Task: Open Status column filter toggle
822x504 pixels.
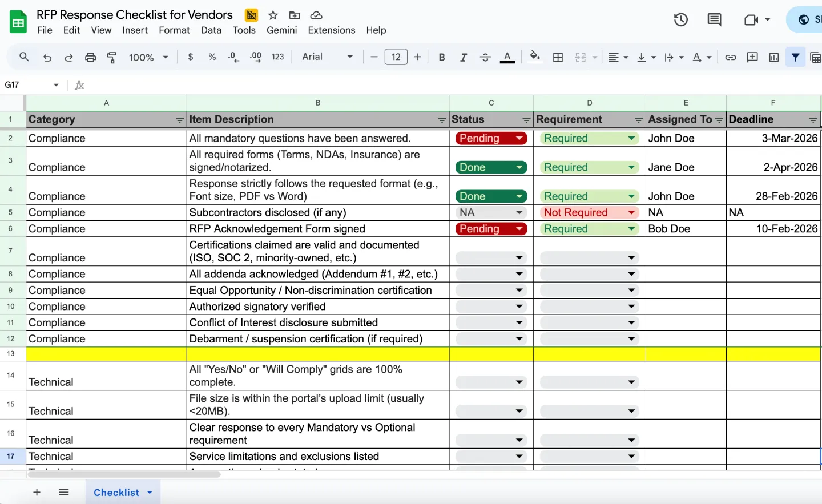Action: [x=526, y=120]
